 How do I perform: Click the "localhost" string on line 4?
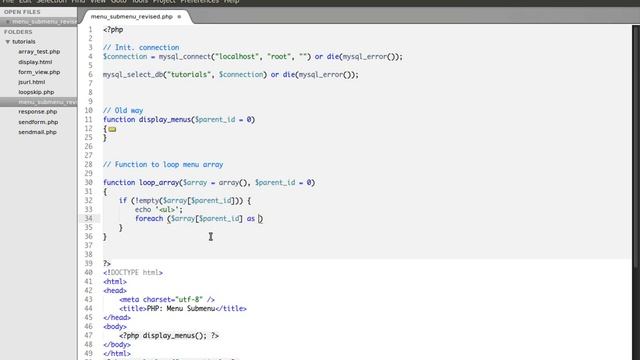pos(237,57)
